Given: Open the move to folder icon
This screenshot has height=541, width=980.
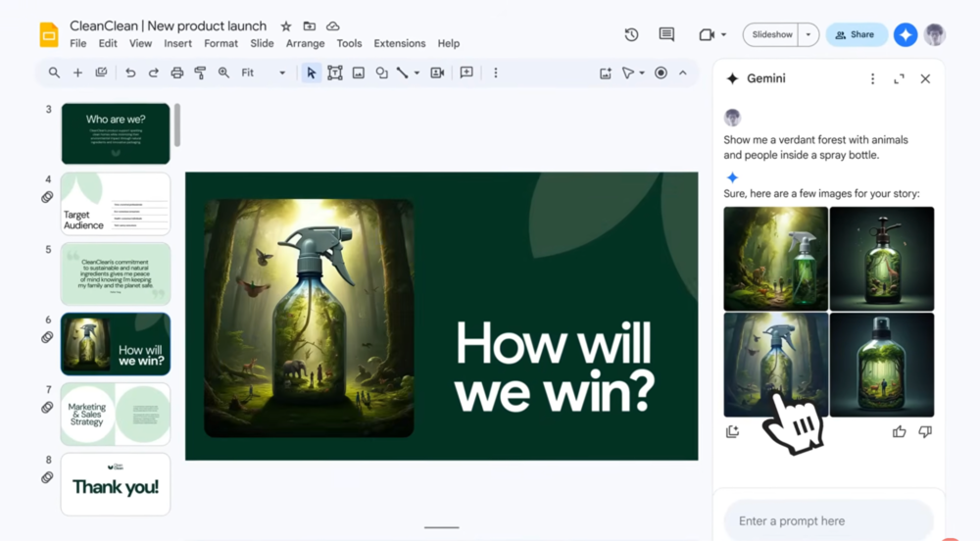Looking at the screenshot, I should coord(310,26).
